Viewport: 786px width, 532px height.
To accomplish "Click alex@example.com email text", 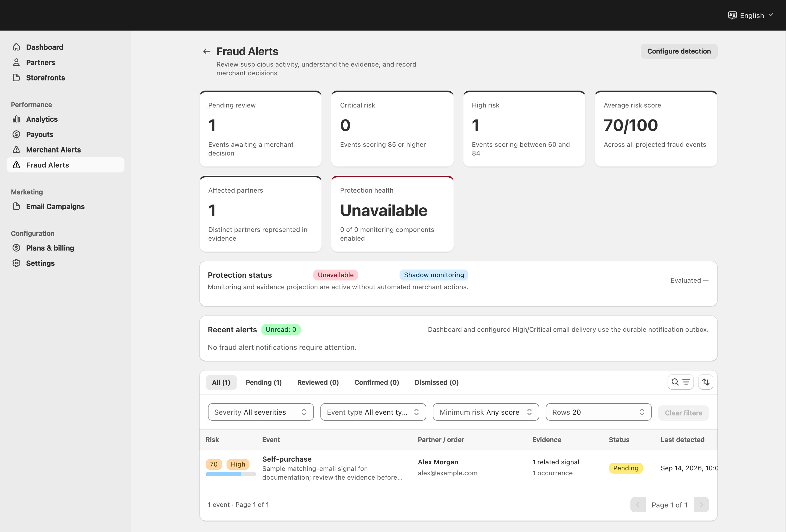I will point(448,473).
